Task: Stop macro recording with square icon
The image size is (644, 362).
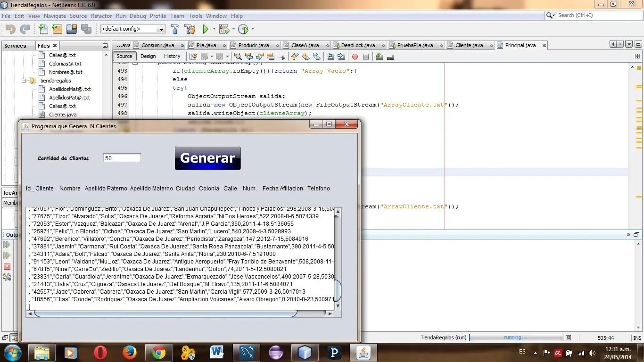Action: (x=366, y=57)
